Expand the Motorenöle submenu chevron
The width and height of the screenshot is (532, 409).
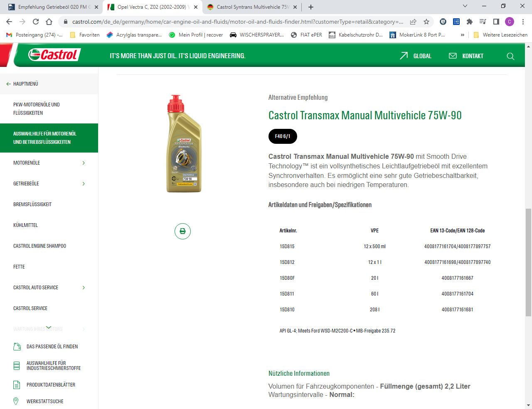pyautogui.click(x=84, y=163)
